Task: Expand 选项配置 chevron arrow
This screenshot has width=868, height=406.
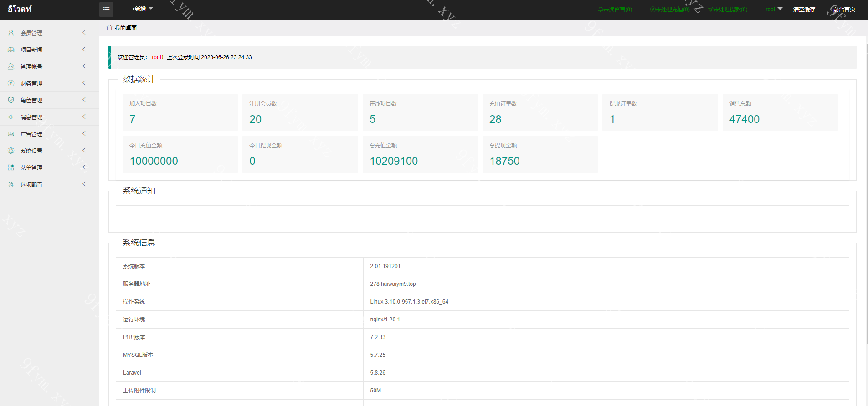Action: (x=84, y=184)
